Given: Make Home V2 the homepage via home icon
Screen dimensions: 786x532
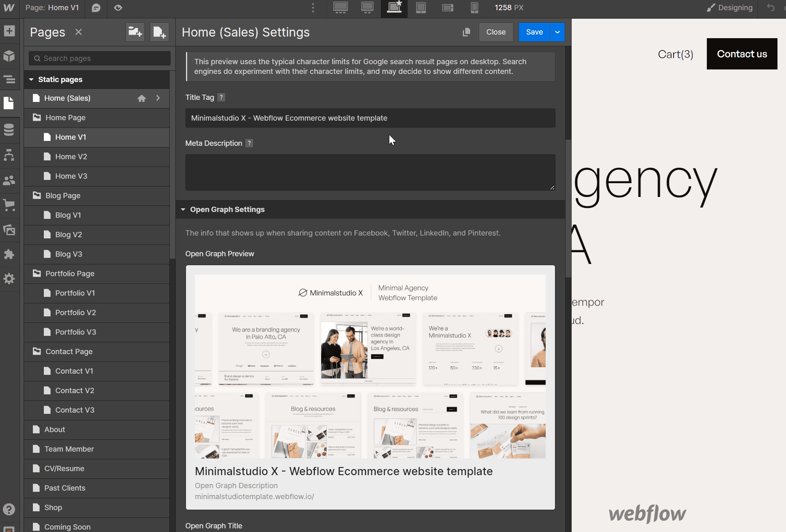Looking at the screenshot, I should click(x=141, y=156).
